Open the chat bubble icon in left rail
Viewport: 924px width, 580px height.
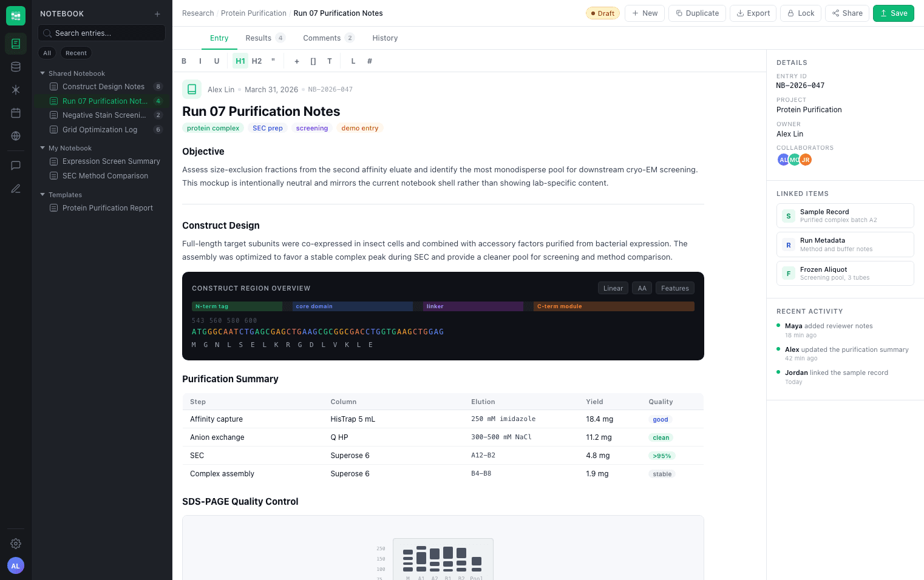(16, 166)
